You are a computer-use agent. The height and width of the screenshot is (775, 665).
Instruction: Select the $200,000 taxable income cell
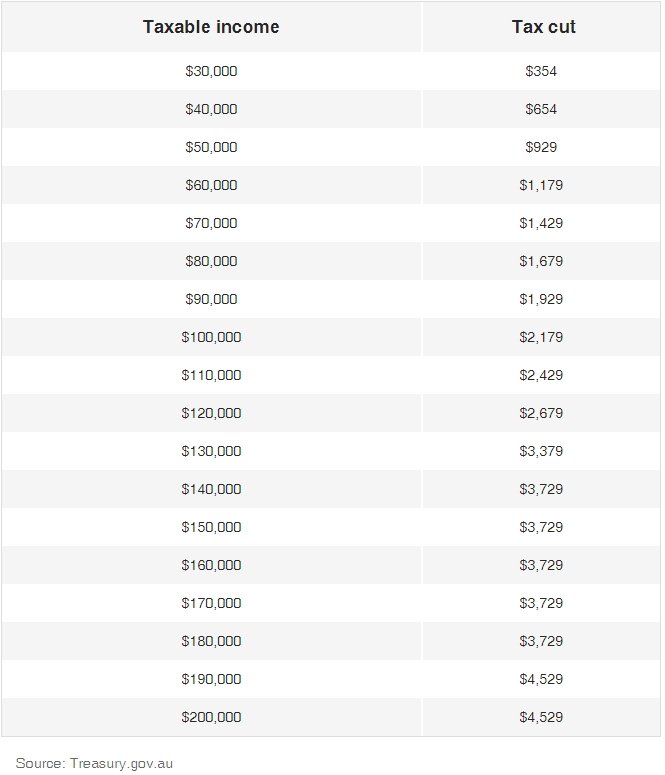point(211,717)
